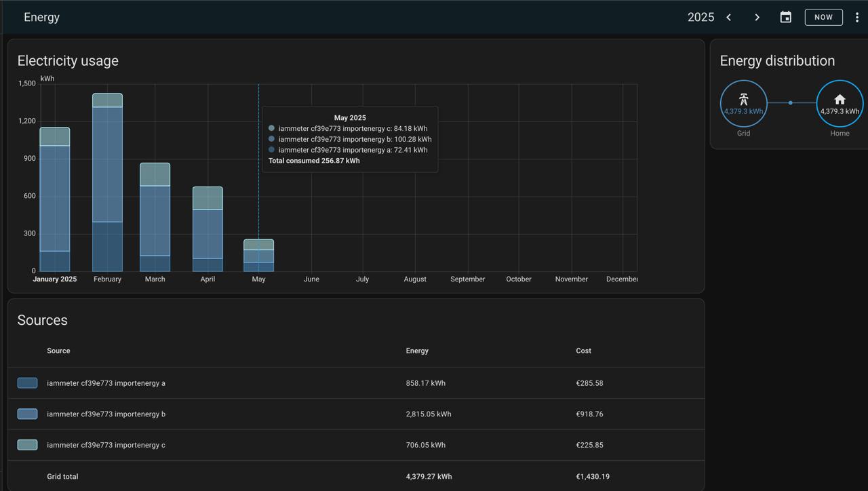The width and height of the screenshot is (868, 491).
Task: Open the iammeter importenergy b source row
Action: [106, 414]
